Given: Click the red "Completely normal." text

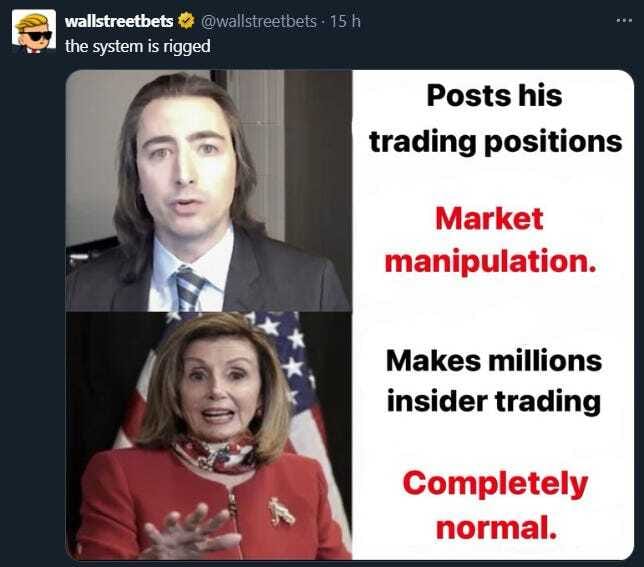Looking at the screenshot, I should click(496, 505).
